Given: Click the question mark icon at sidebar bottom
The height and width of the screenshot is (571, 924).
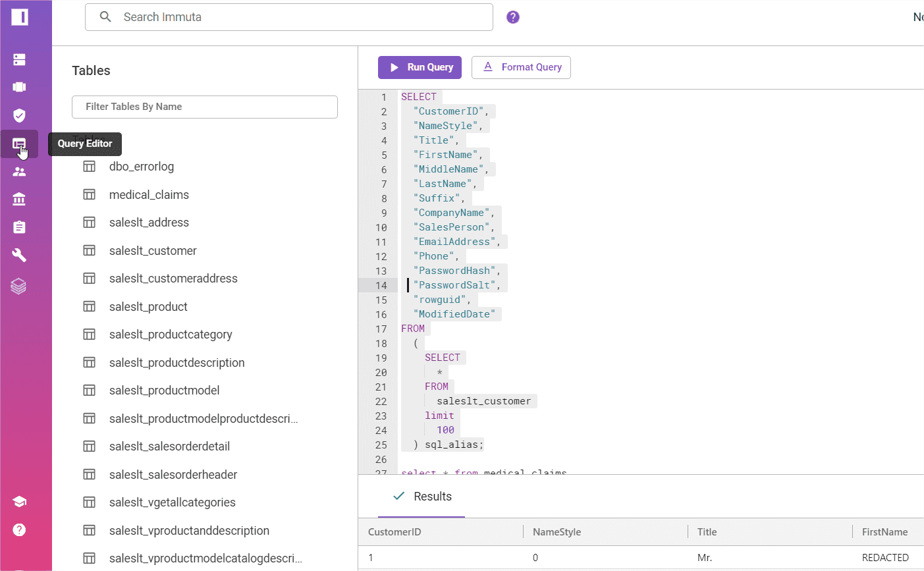Looking at the screenshot, I should coord(18,530).
